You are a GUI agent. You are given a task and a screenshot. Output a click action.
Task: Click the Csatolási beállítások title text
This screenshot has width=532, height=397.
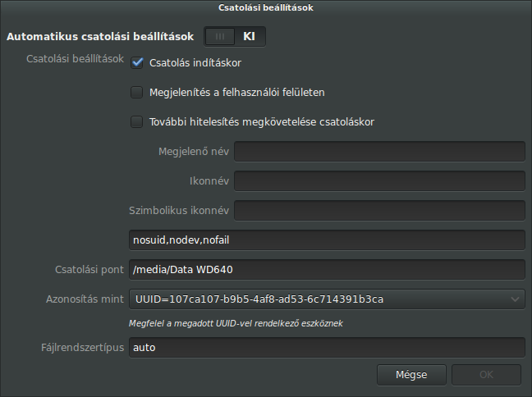pos(266,7)
